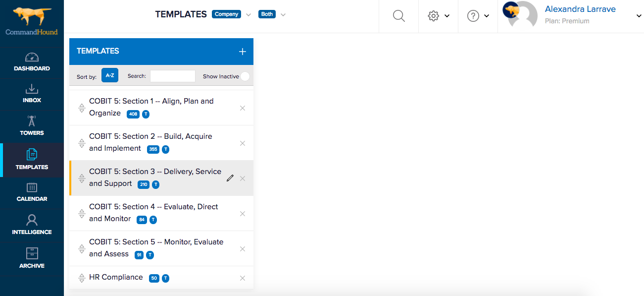Add a new template with plus icon
644x296 pixels.
(x=242, y=52)
